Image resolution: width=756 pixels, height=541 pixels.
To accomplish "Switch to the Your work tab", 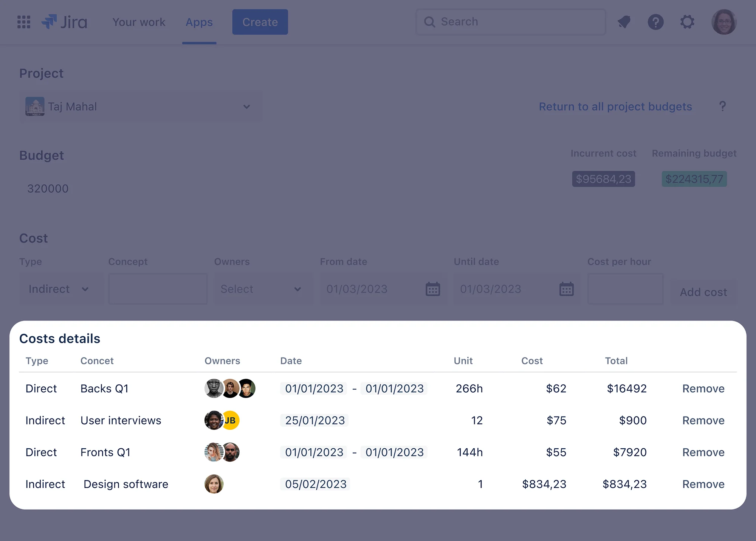I will 139,22.
